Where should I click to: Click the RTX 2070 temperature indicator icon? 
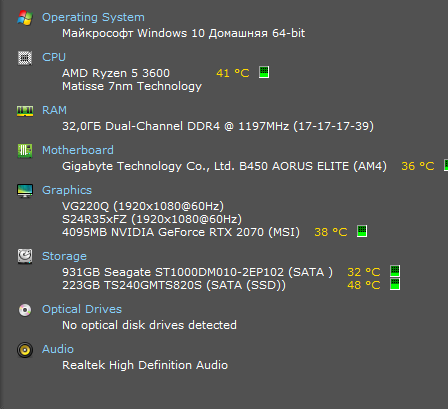[x=362, y=231]
